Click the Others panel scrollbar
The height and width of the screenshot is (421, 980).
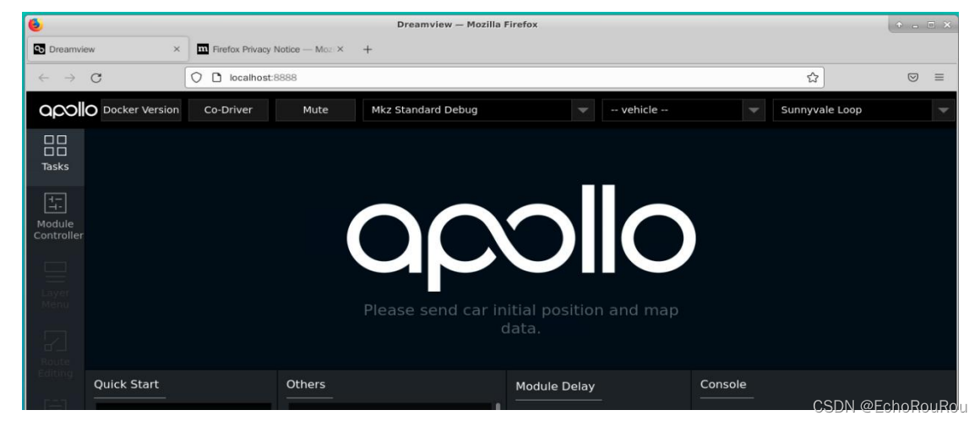[498, 406]
